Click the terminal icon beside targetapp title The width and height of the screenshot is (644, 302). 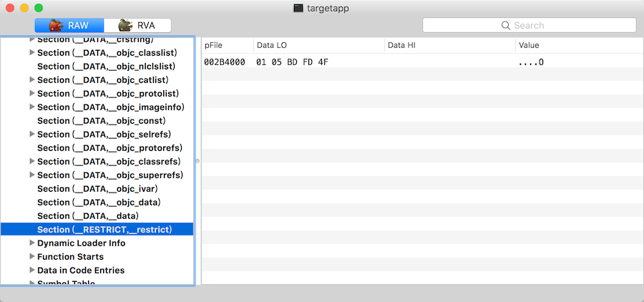click(x=298, y=8)
